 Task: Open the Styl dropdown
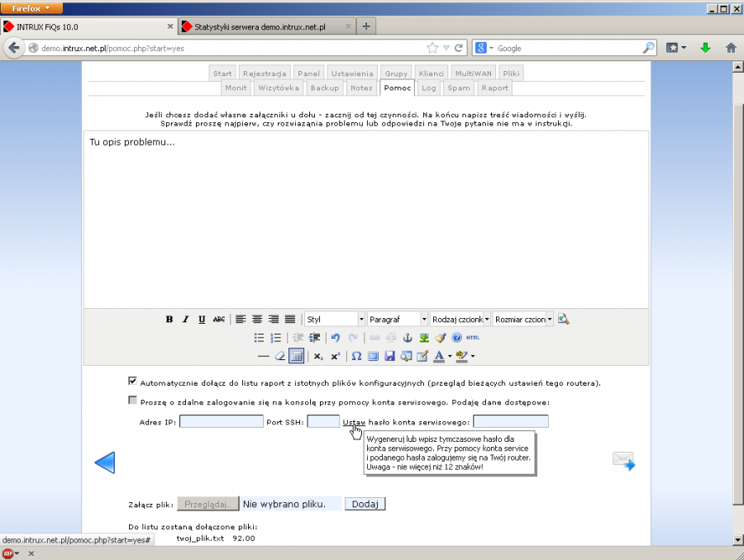pyautogui.click(x=335, y=319)
